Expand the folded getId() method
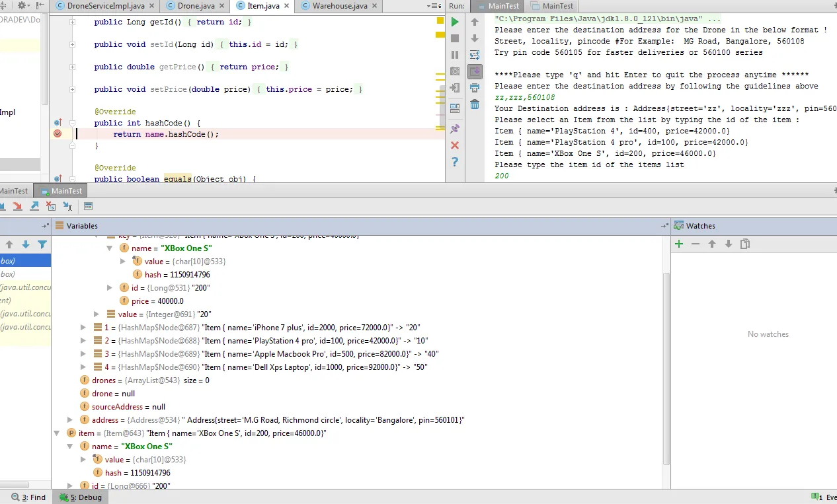This screenshot has height=504, width=837. tap(72, 22)
